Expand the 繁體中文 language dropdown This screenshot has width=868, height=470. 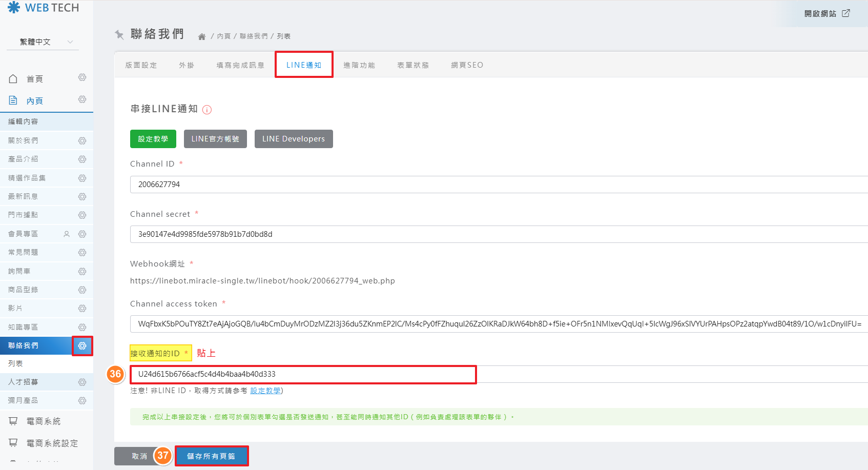43,42
